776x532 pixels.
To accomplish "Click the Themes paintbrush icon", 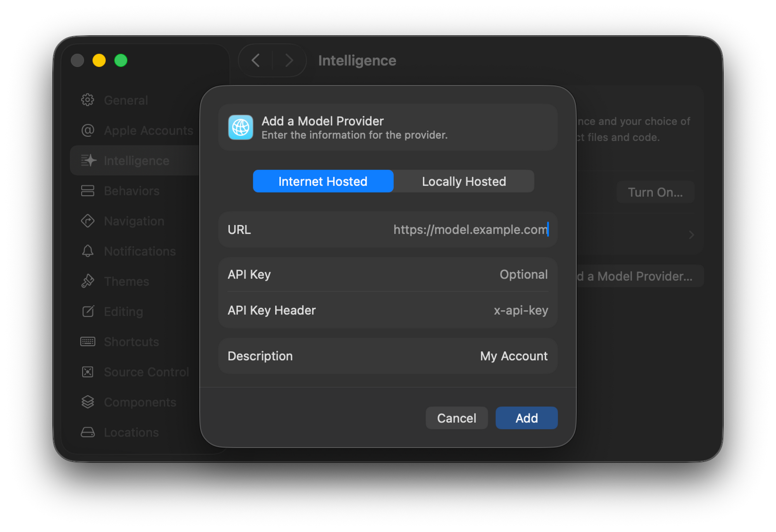I will click(88, 281).
